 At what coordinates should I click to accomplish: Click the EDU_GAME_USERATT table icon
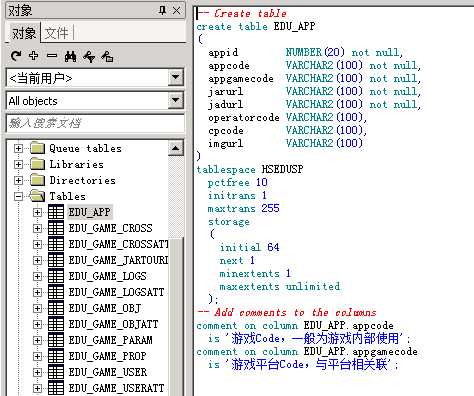[56, 388]
